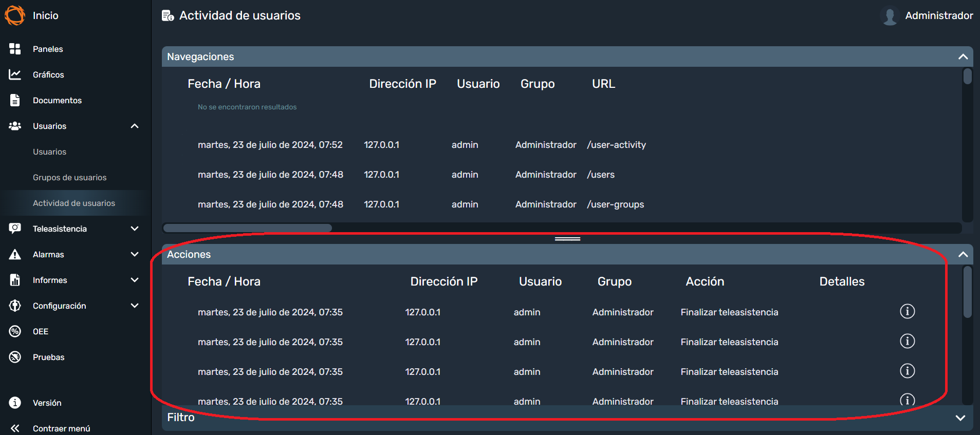Viewport: 980px width, 435px height.
Task: Click the Contraer menú double arrow icon
Action: pyautogui.click(x=15, y=428)
